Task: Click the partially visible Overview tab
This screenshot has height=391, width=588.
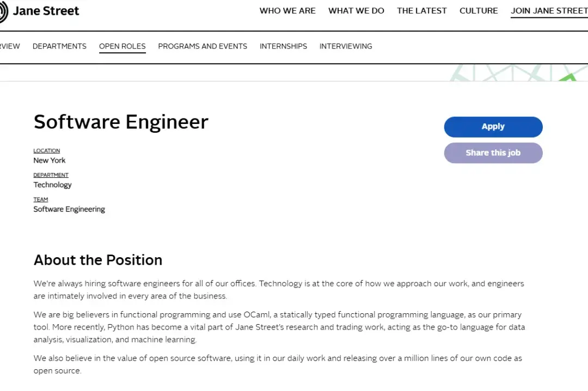Action: pos(9,46)
